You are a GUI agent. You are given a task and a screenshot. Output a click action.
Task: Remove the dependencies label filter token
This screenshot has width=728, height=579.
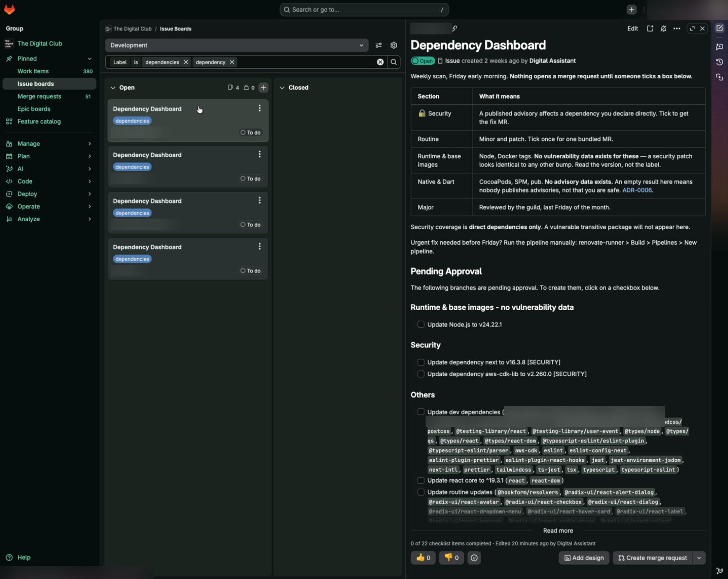[x=186, y=62]
